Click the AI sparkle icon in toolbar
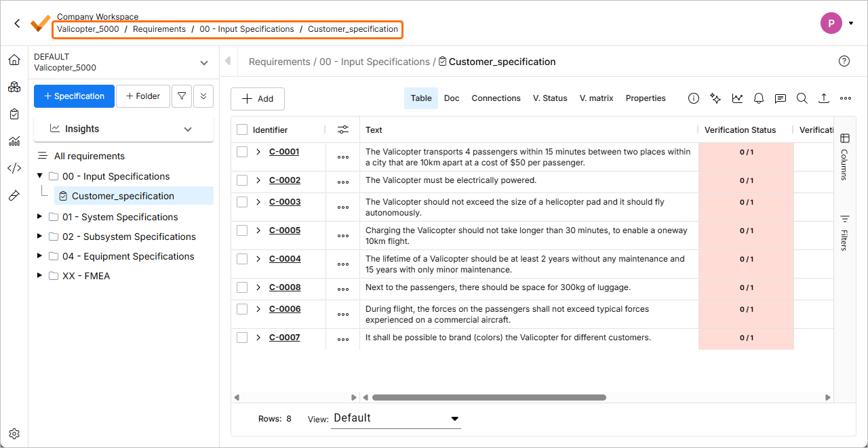This screenshot has width=868, height=448. click(715, 98)
